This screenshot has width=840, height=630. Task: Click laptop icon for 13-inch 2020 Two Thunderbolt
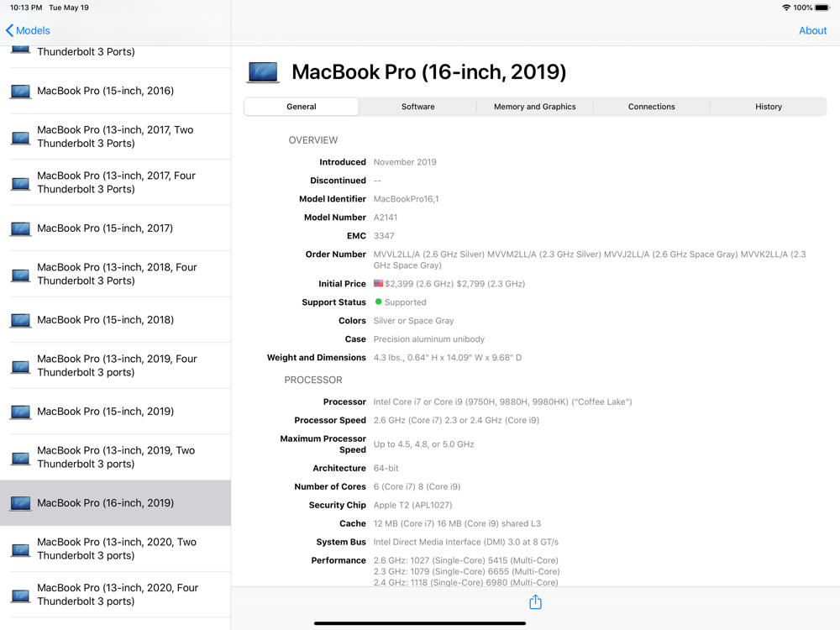(x=21, y=550)
